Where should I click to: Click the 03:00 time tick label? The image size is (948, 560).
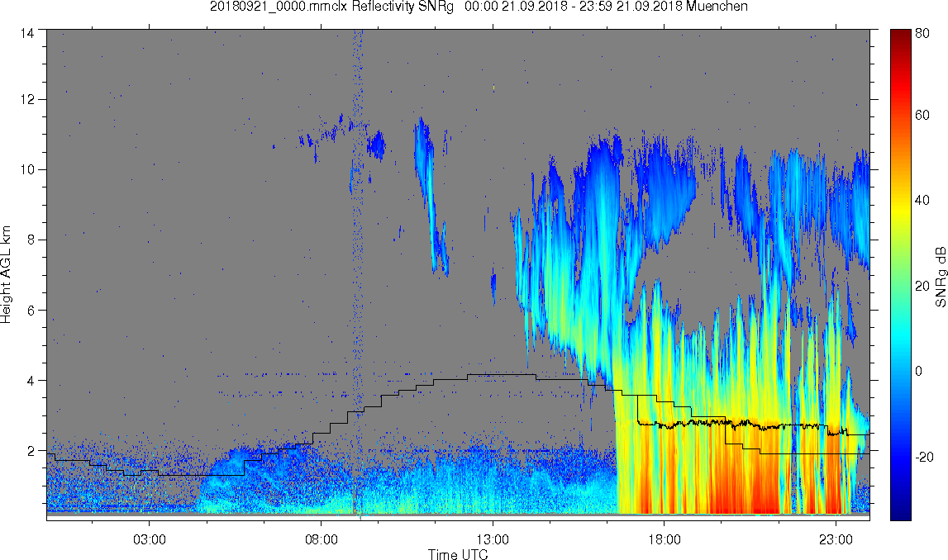[x=150, y=539]
